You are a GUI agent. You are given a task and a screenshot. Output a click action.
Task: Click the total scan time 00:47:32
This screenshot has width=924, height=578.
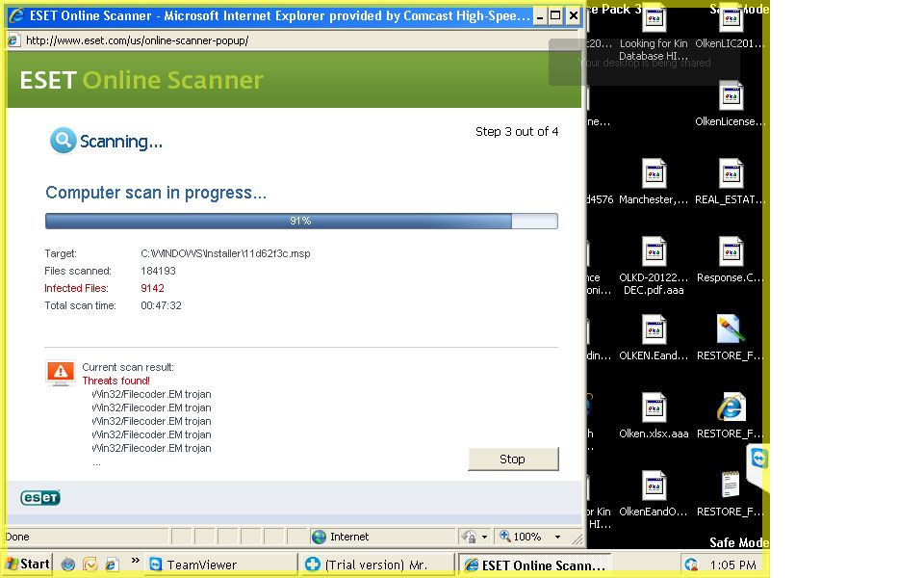[161, 305]
